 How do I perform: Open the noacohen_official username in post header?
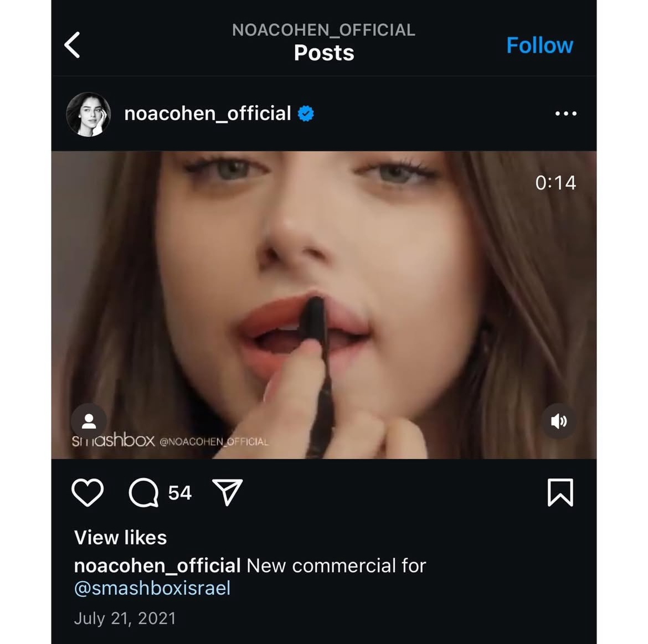click(208, 114)
